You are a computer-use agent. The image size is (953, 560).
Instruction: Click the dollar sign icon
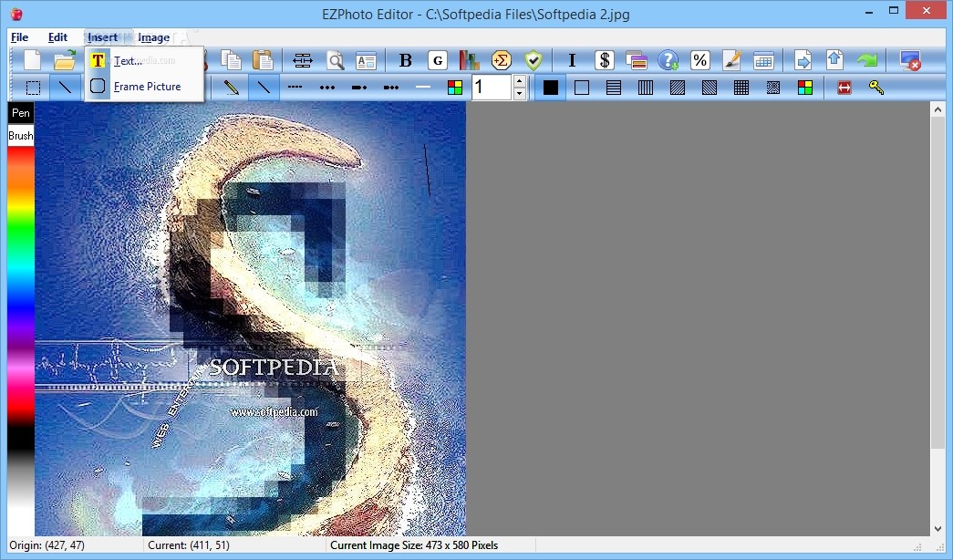tap(604, 60)
